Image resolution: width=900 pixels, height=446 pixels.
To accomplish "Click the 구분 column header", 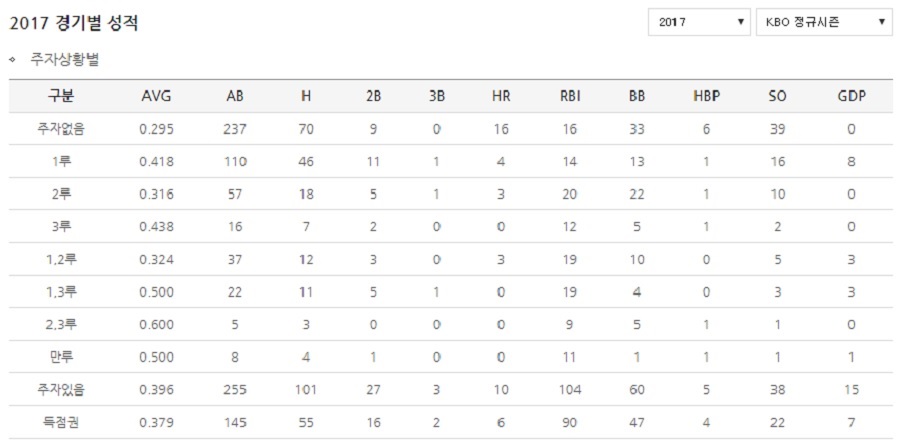I will (x=60, y=96).
